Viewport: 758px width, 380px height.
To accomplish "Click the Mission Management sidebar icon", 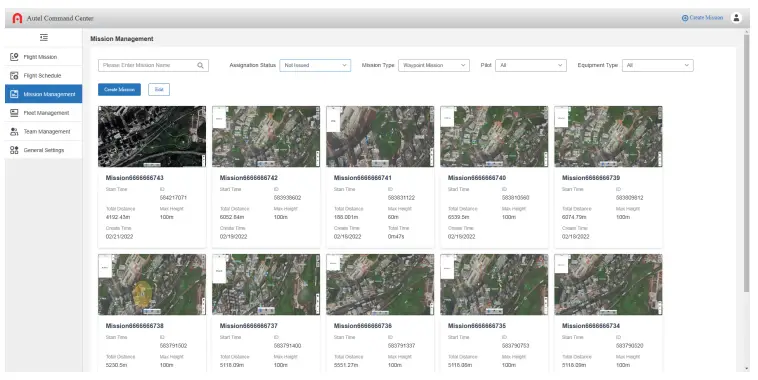I will pyautogui.click(x=14, y=94).
